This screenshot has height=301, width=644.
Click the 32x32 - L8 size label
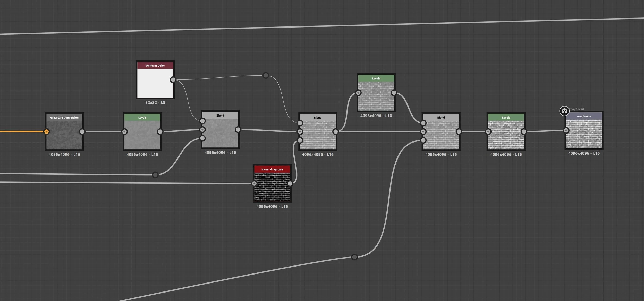click(x=155, y=102)
